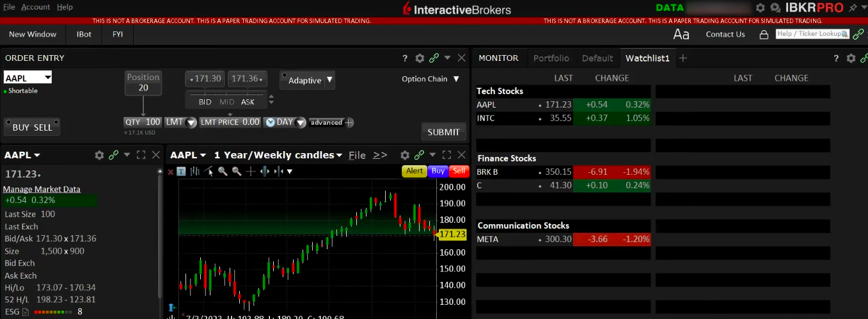
Task: Click the zoom in magnifier on chart
Action: (223, 171)
